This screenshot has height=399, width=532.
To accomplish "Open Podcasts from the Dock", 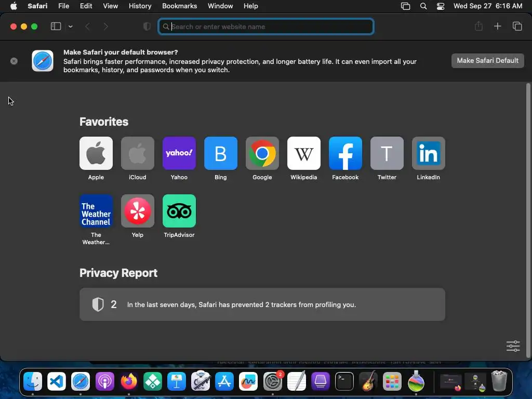I will 104,381.
